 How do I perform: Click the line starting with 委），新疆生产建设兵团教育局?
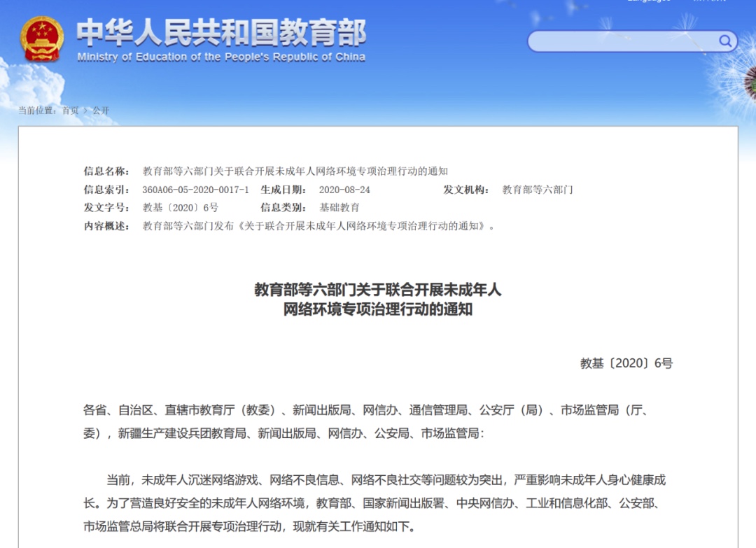284,433
